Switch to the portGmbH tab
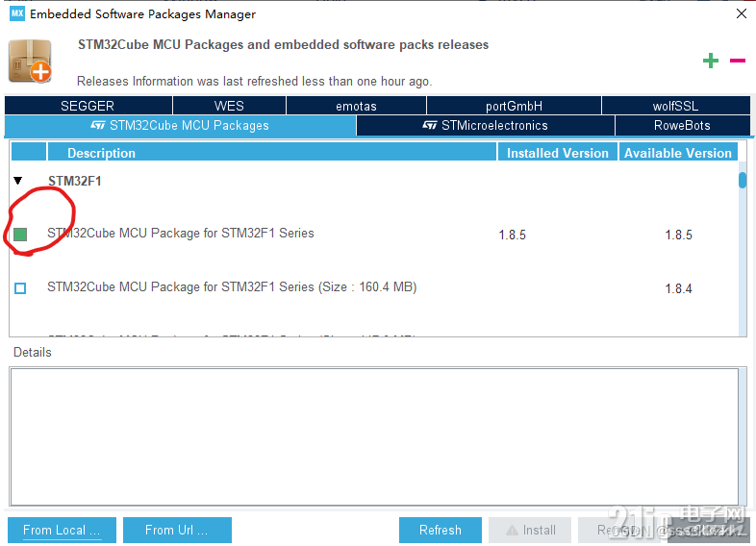 pyautogui.click(x=514, y=106)
